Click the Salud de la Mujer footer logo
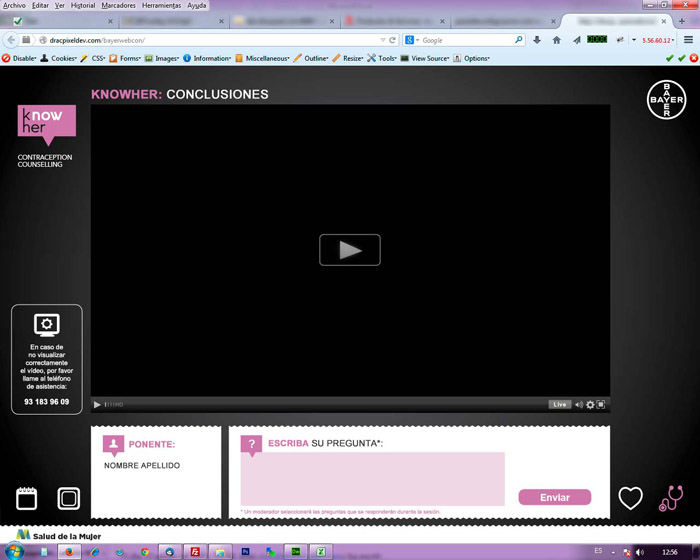This screenshot has width=700, height=560. (58, 535)
